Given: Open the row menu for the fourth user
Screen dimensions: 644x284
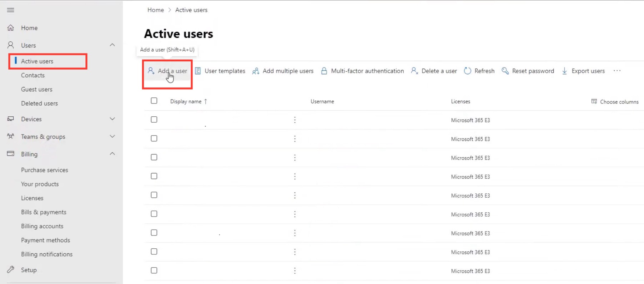Looking at the screenshot, I should [295, 177].
